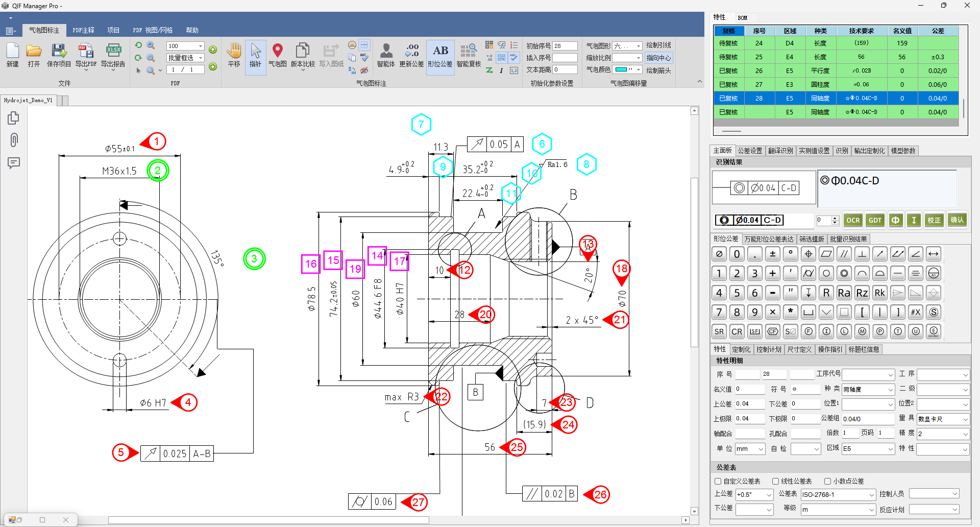Expand the 公差表 ISO-2768-1 dropdown

(871, 494)
